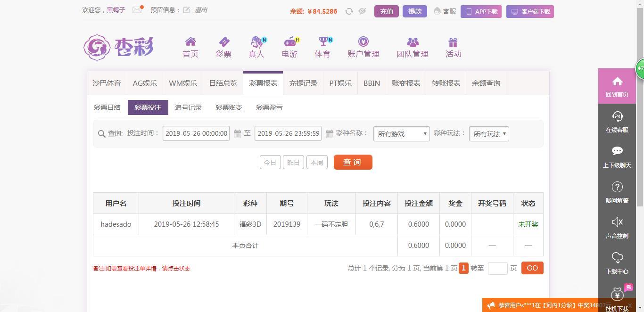Click the page number jump input

coord(497,268)
